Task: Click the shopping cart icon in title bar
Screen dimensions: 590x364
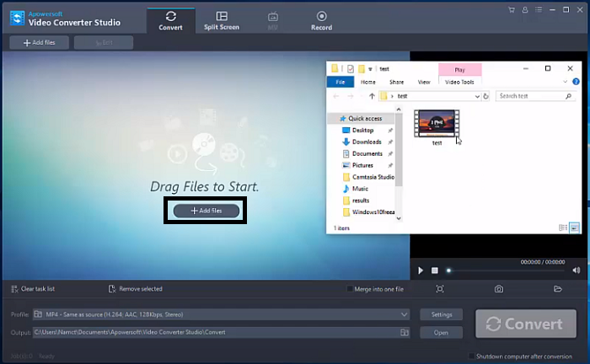Action: [x=512, y=10]
